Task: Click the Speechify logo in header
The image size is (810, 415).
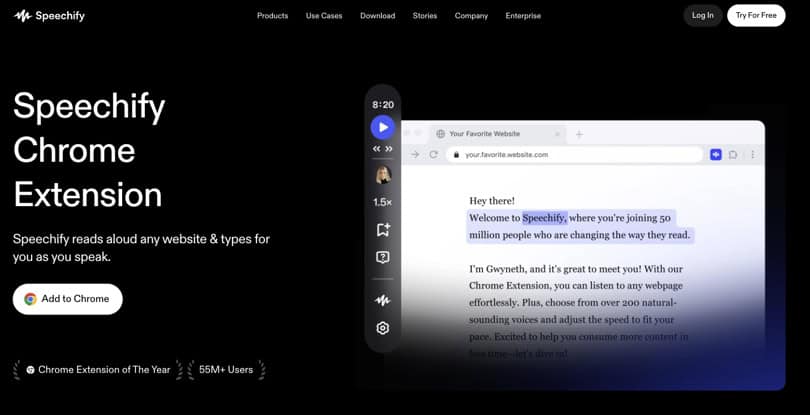Action: [x=49, y=16]
